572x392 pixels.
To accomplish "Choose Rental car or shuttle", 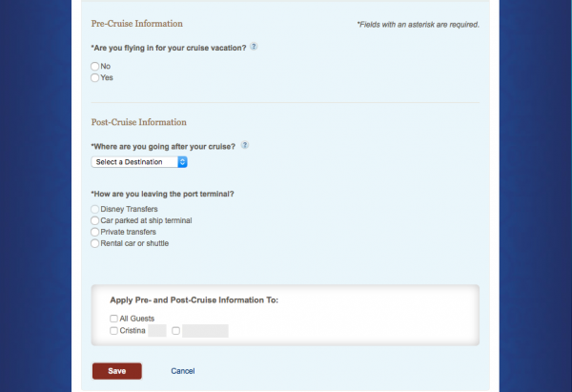I will coord(94,243).
